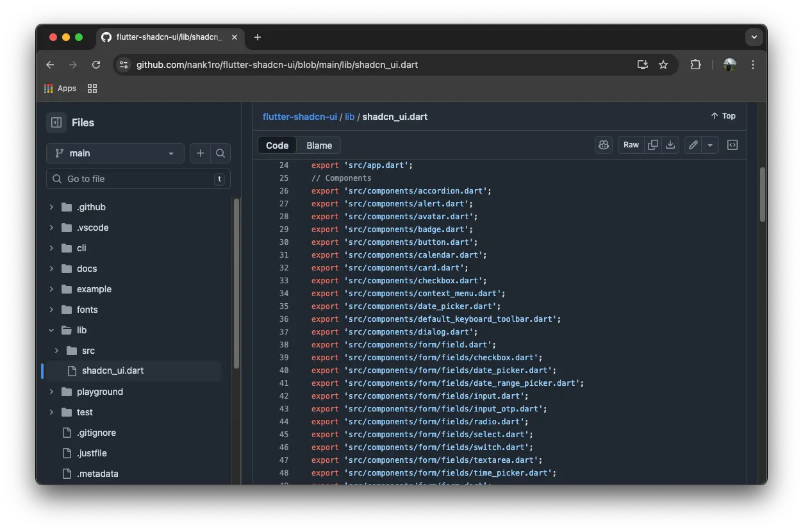Viewport: 803px width, 532px height.
Task: Expand the fonts folder
Action: pos(51,310)
